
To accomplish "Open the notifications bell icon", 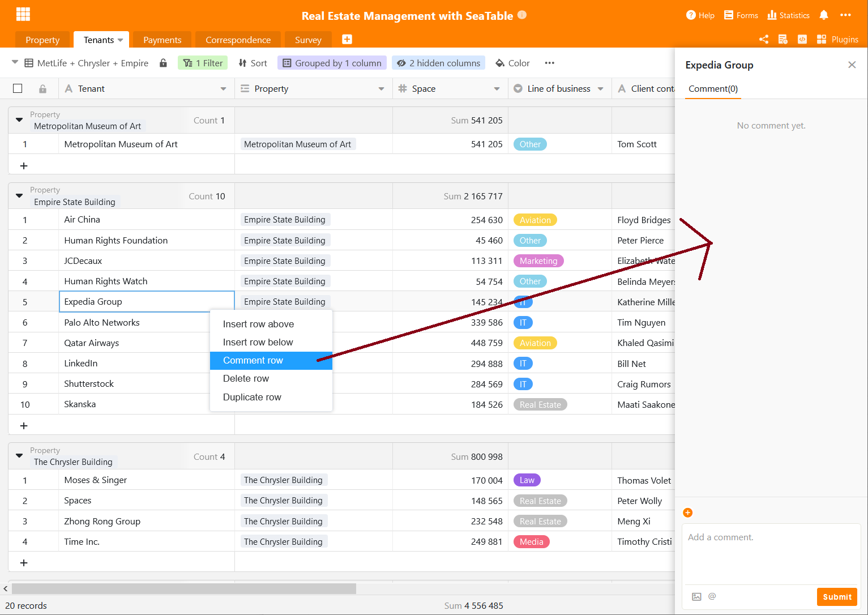I will [824, 15].
